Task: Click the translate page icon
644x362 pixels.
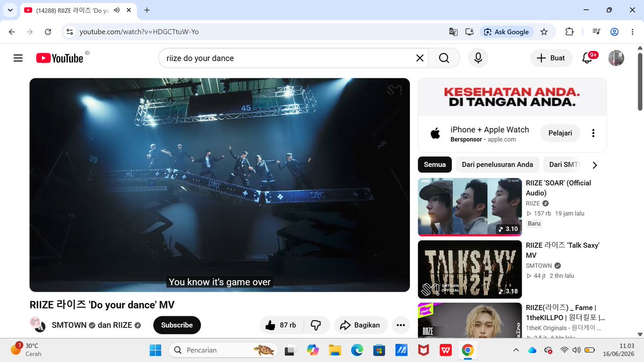Action: (x=453, y=32)
